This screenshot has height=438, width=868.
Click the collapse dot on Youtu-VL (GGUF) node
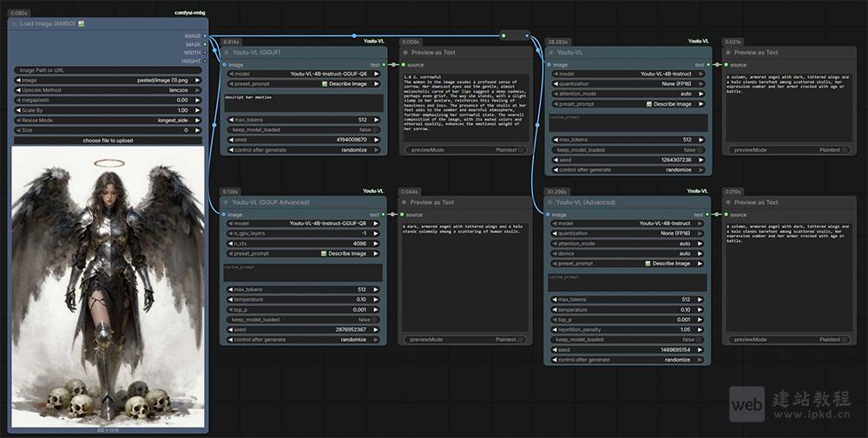226,52
